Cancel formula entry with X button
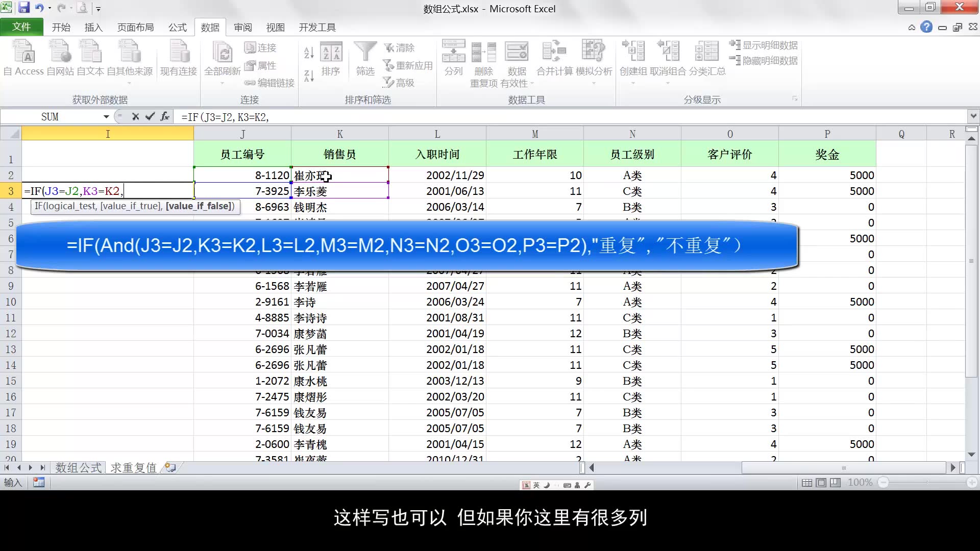The image size is (980, 551). coord(135,116)
